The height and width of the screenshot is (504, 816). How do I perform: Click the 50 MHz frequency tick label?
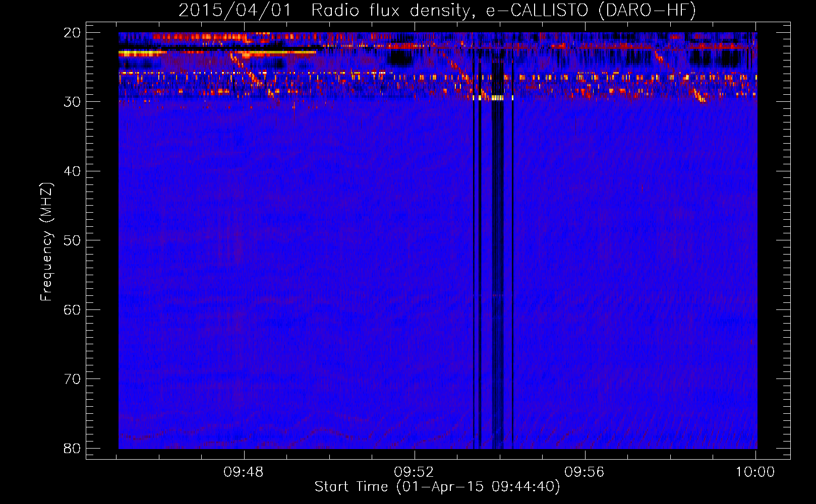click(72, 240)
